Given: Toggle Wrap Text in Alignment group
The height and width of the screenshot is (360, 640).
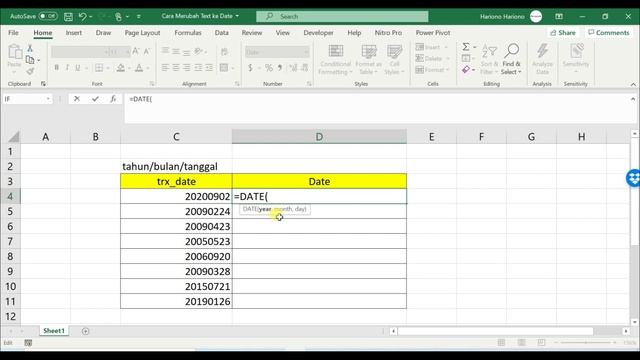Looking at the screenshot, I should [224, 52].
